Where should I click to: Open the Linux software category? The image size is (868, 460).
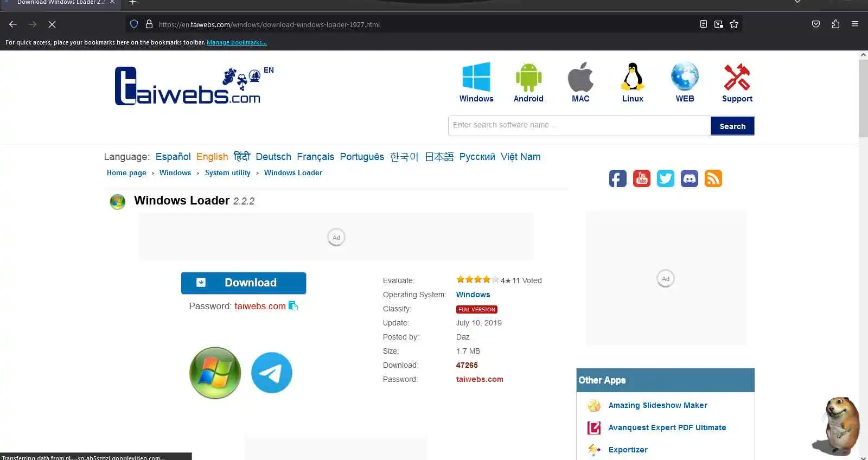coord(633,82)
